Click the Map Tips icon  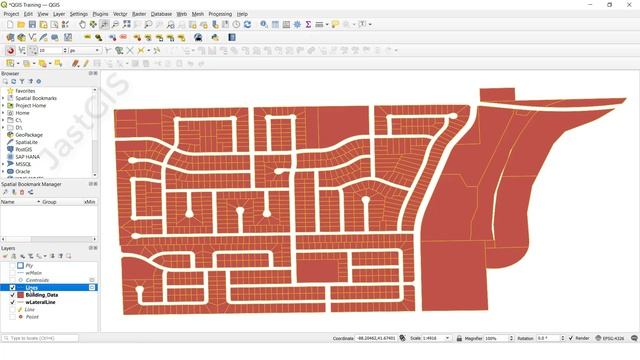point(335,24)
